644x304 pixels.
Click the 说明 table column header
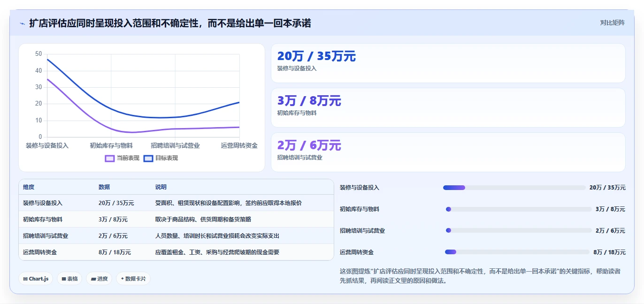[161, 187]
